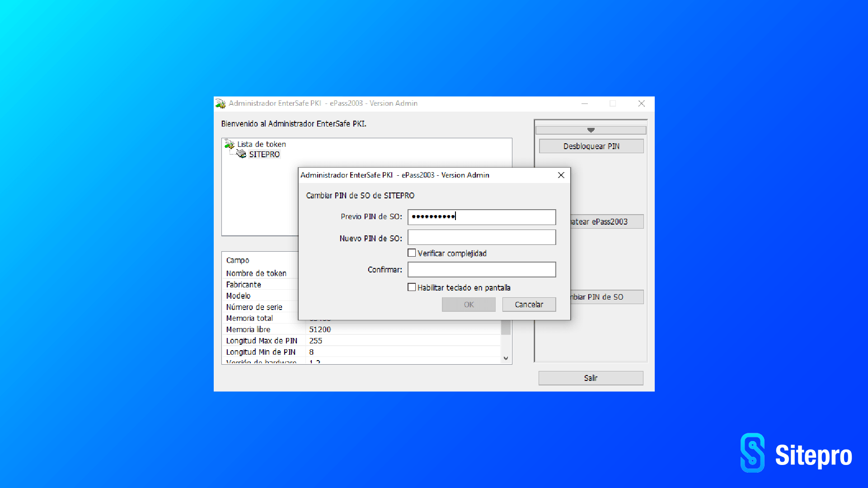The width and height of the screenshot is (868, 488).
Task: Focus the Confirmar PIN field
Action: (482, 270)
